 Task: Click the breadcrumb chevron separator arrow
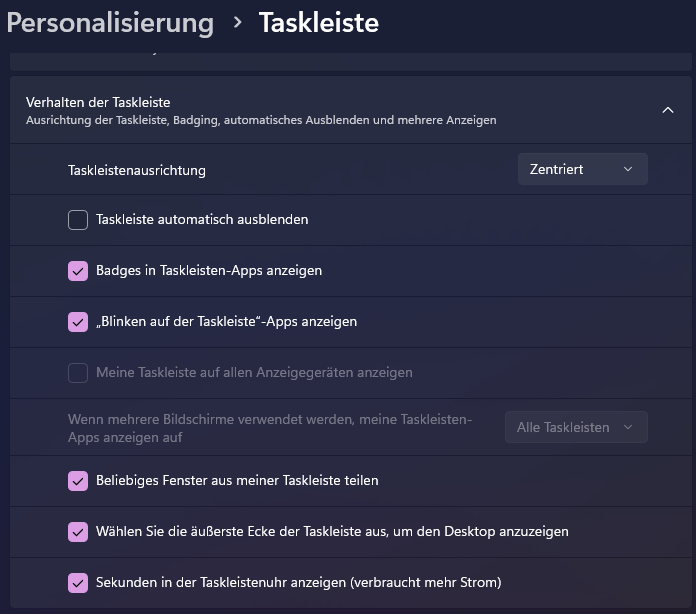[x=237, y=21]
